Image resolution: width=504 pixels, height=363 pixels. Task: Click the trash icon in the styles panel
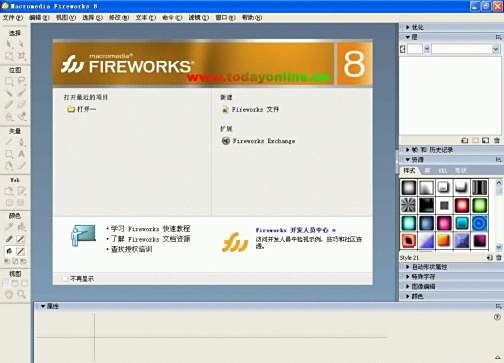pos(499,258)
